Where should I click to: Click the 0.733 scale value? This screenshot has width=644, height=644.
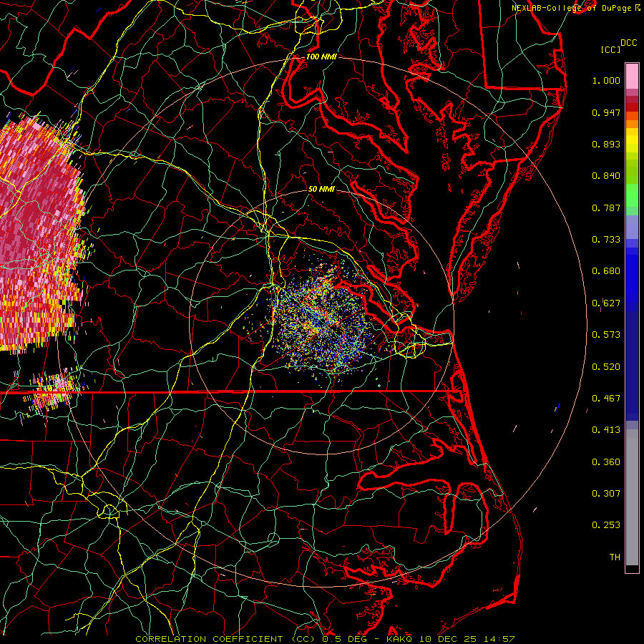pyautogui.click(x=606, y=240)
